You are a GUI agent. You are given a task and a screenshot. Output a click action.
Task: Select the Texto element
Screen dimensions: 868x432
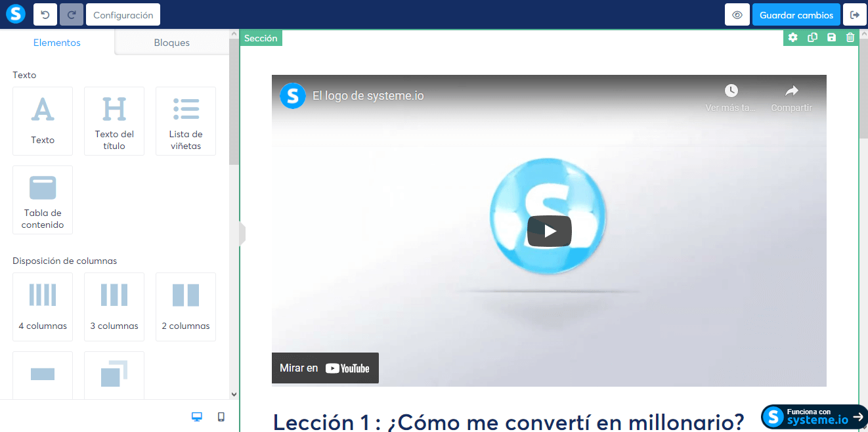click(43, 121)
